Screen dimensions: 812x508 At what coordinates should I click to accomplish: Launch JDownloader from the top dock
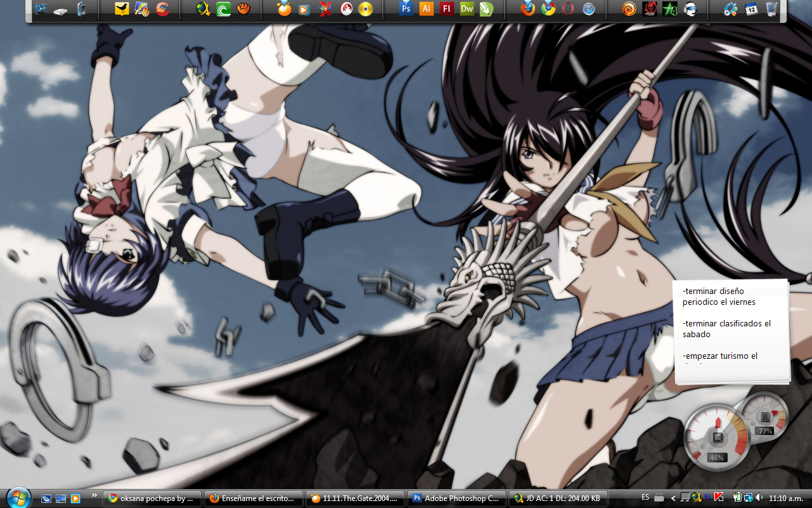pos(203,9)
